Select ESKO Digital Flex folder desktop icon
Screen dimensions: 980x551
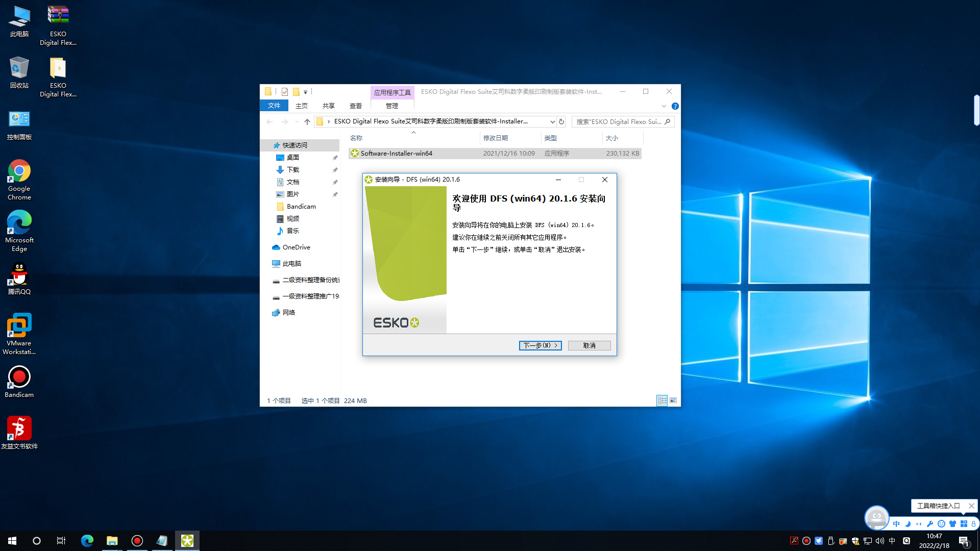tap(58, 77)
